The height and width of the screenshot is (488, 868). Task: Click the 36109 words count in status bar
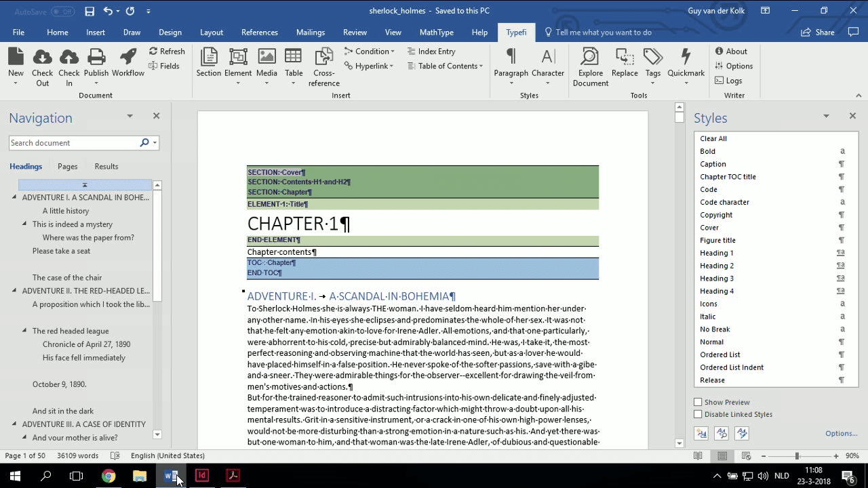click(x=78, y=456)
